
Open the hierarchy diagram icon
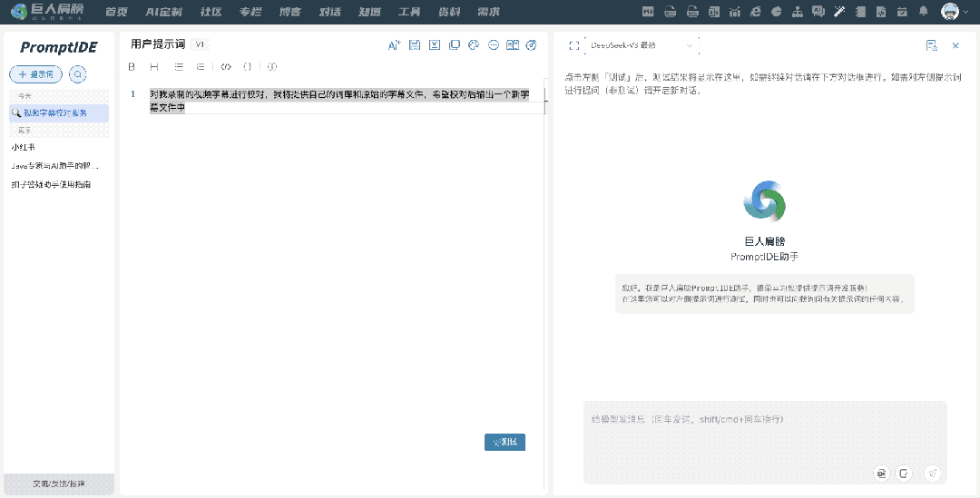point(798,11)
